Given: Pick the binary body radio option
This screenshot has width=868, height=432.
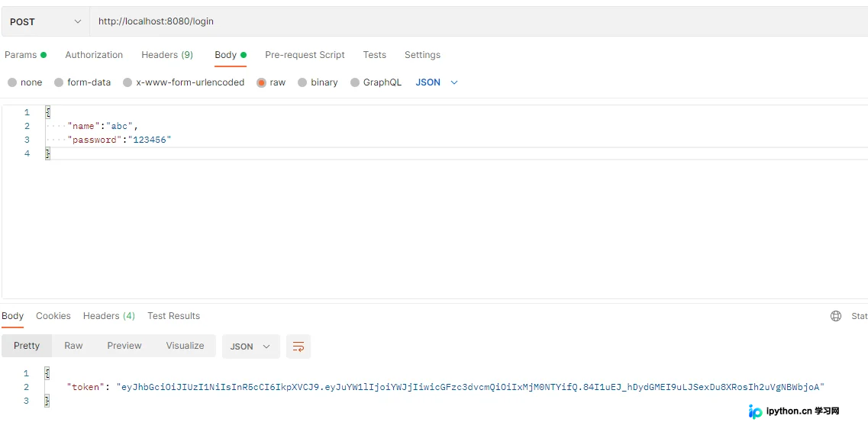Looking at the screenshot, I should 302,82.
